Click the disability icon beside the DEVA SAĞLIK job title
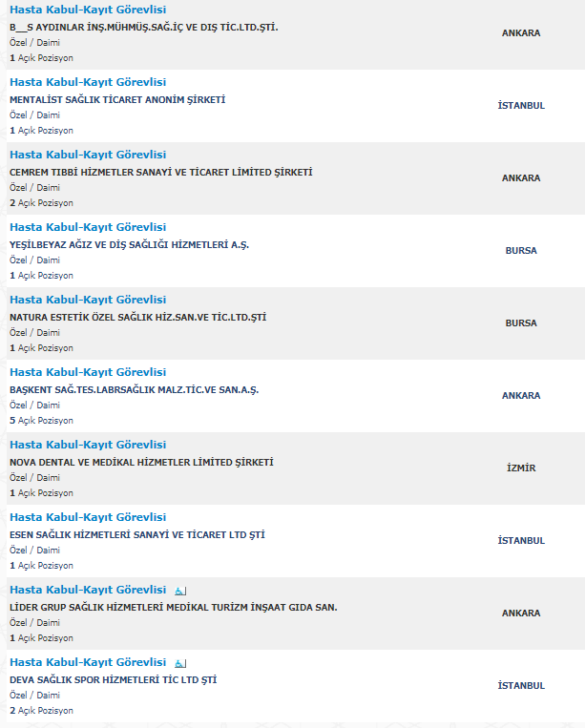 [180, 663]
